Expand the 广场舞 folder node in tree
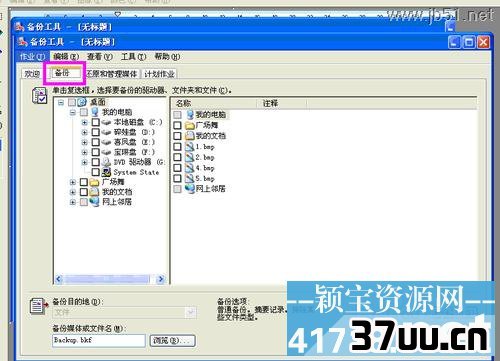 [73, 182]
